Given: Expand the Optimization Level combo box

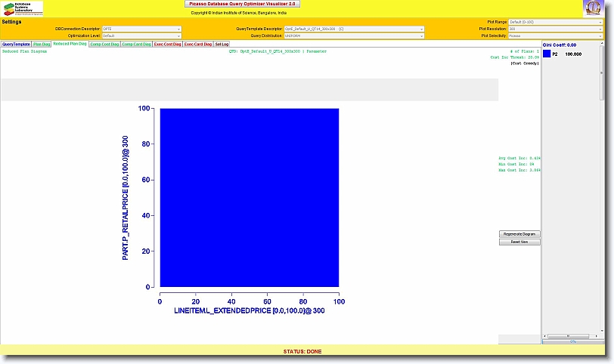Looking at the screenshot, I should pyautogui.click(x=141, y=35).
